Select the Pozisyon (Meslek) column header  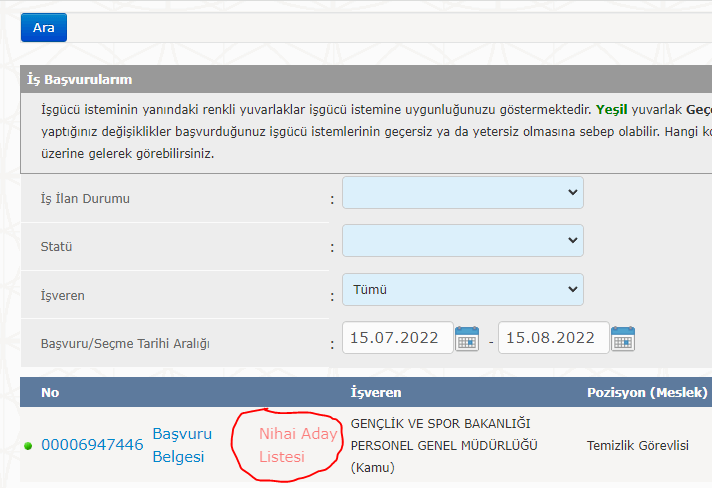pos(647,392)
